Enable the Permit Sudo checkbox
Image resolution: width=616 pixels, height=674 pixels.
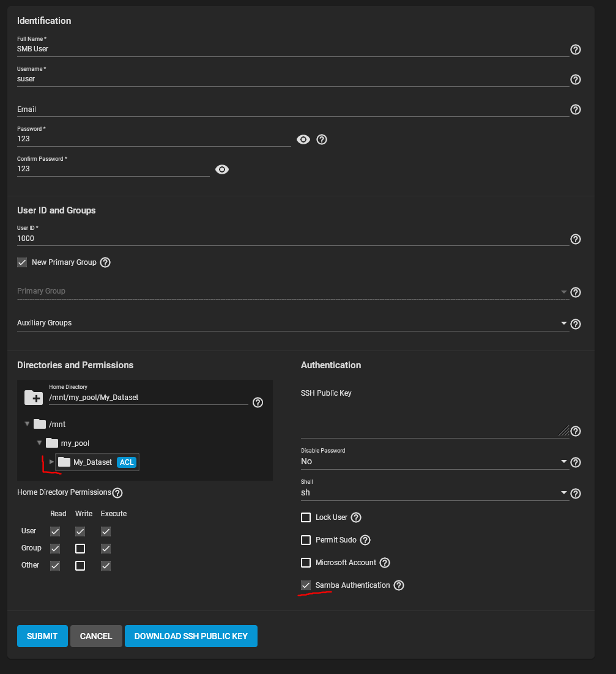pyautogui.click(x=306, y=540)
